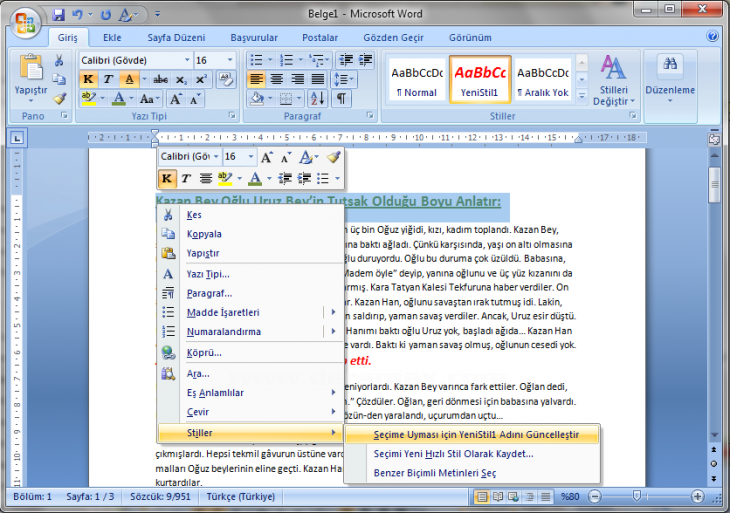Click Format Painter in the mini toolbar
The height and width of the screenshot is (513, 730).
click(x=333, y=157)
